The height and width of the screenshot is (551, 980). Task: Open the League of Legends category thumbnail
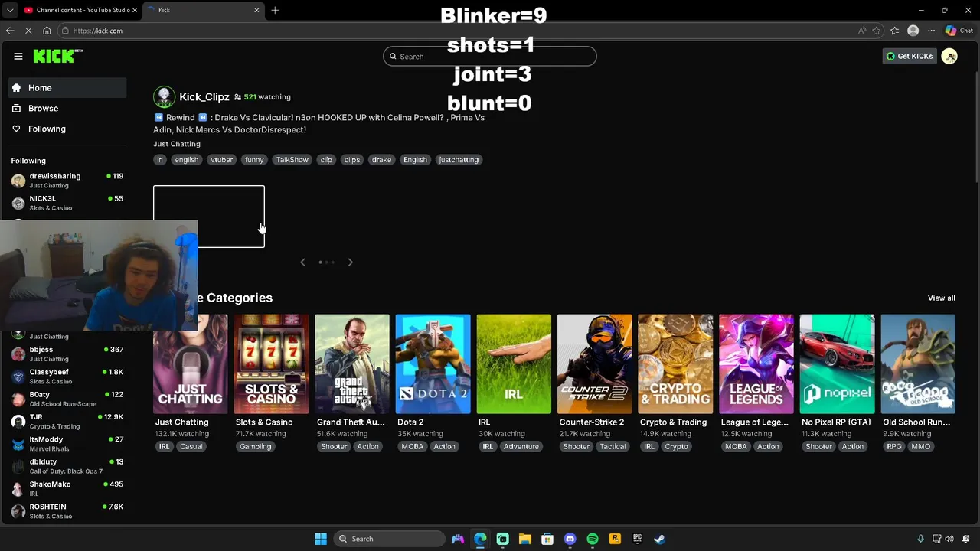[756, 364]
